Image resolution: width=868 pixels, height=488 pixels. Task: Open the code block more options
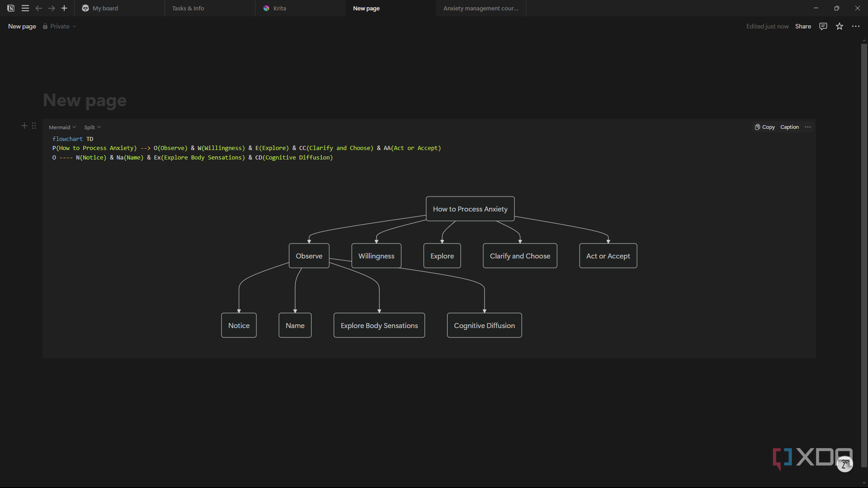[x=808, y=127]
